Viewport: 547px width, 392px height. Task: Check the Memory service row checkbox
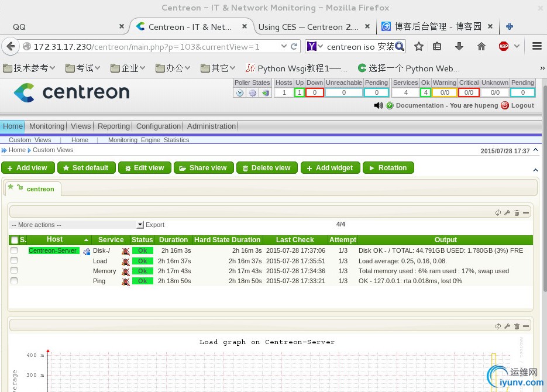pyautogui.click(x=14, y=271)
